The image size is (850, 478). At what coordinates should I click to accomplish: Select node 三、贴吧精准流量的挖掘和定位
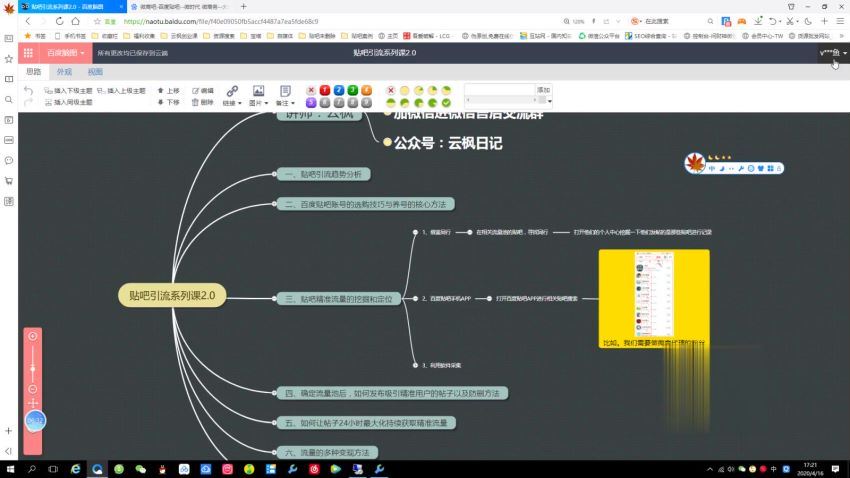coord(339,299)
